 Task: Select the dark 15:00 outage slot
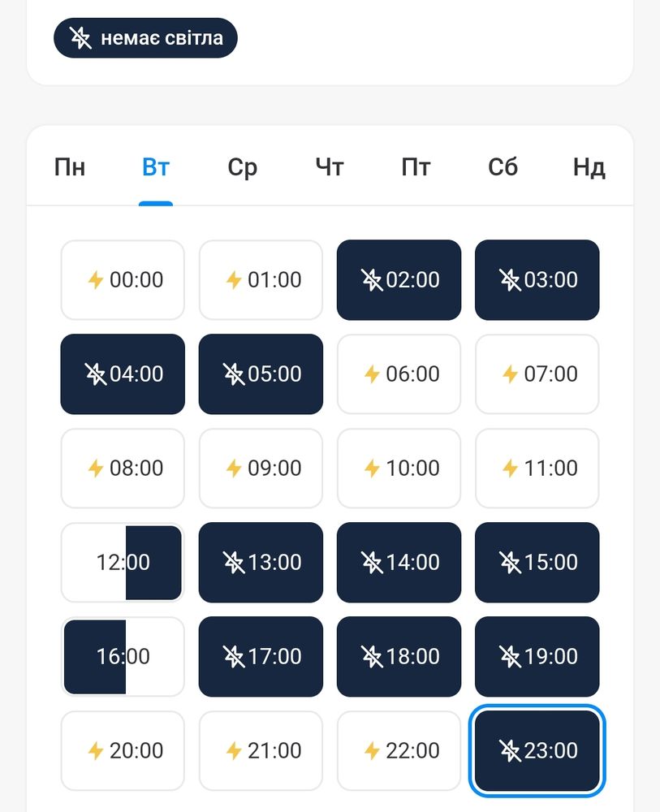(x=537, y=562)
